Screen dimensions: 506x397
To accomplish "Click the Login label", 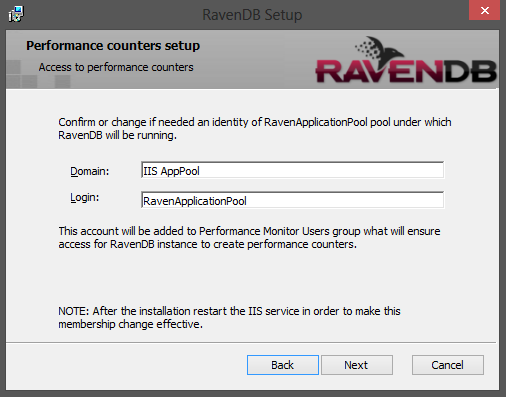I will coord(85,198).
